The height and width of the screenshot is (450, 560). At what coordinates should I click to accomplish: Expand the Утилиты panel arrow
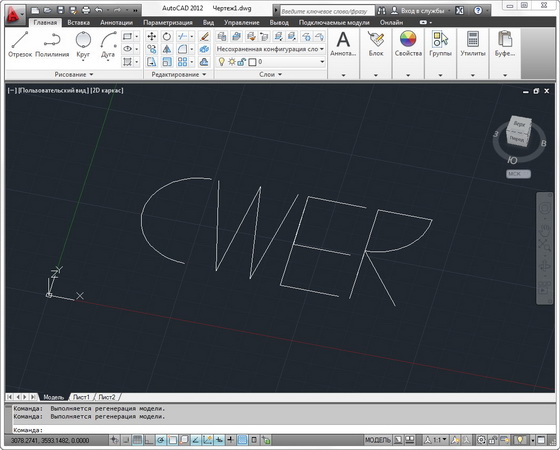click(472, 75)
